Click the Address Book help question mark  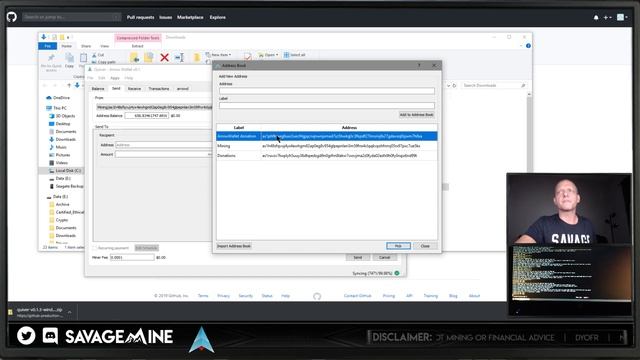click(419, 65)
